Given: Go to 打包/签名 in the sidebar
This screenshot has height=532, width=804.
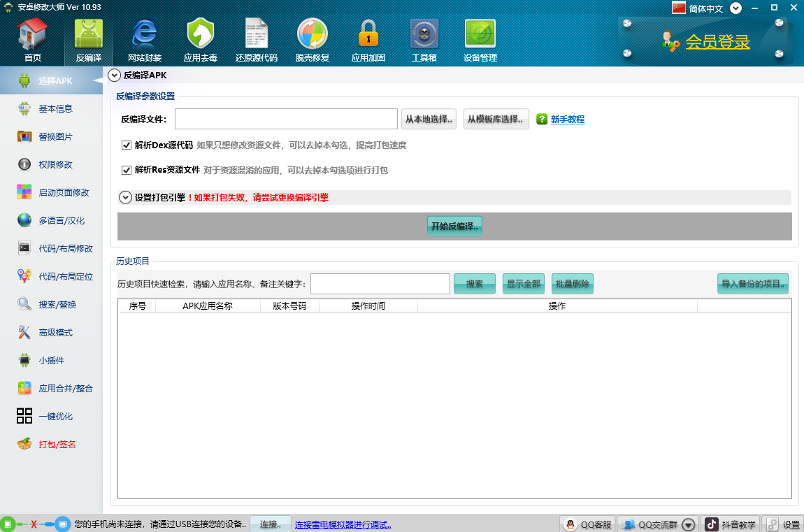Looking at the screenshot, I should point(56,444).
